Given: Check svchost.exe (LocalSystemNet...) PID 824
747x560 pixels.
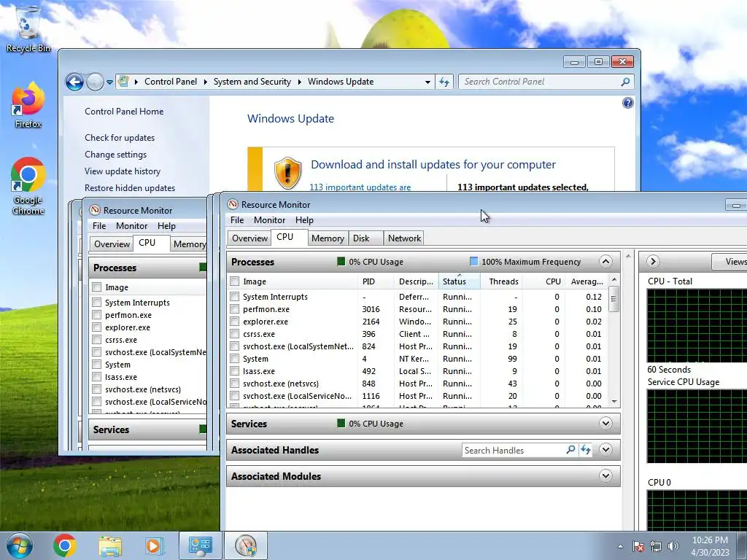Looking at the screenshot, I should (x=234, y=346).
